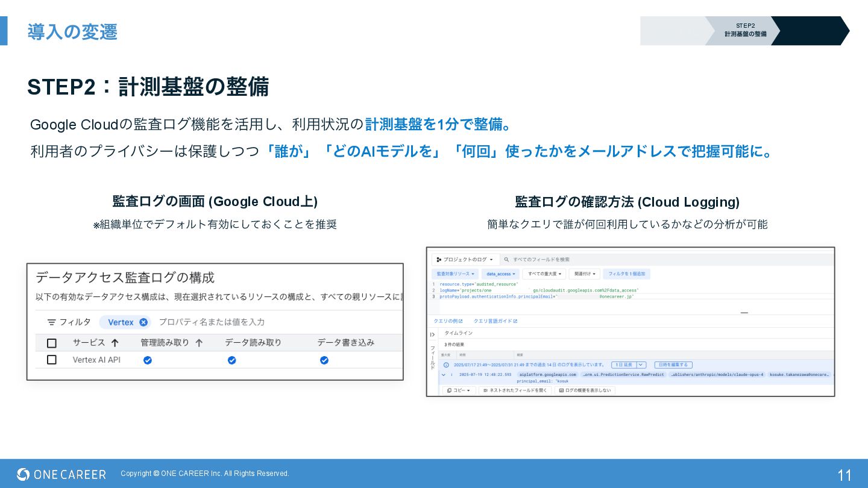
Task: Click 管理読み取り checkmark for Vertex AI API
Action: [x=148, y=360]
